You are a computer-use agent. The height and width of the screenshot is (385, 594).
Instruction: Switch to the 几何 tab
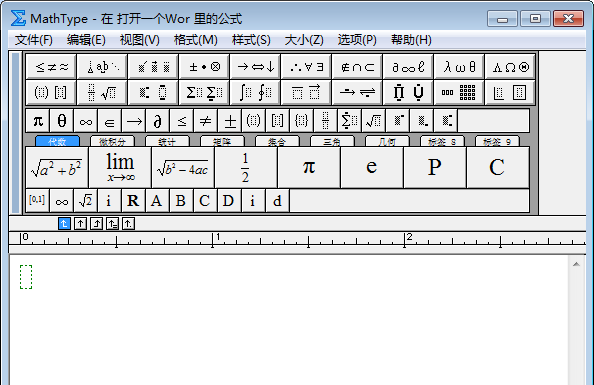click(x=387, y=141)
